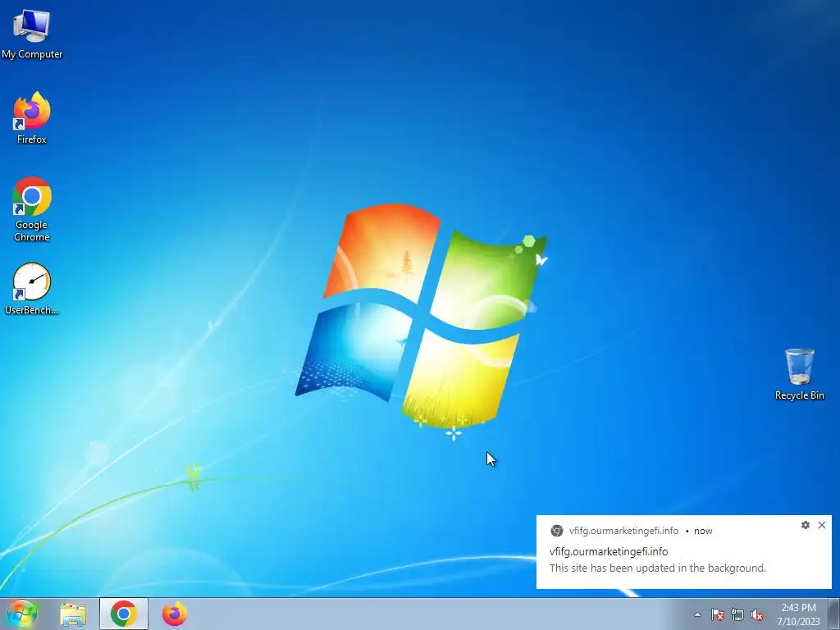Switch to Chrome in the taskbar

pos(124,614)
